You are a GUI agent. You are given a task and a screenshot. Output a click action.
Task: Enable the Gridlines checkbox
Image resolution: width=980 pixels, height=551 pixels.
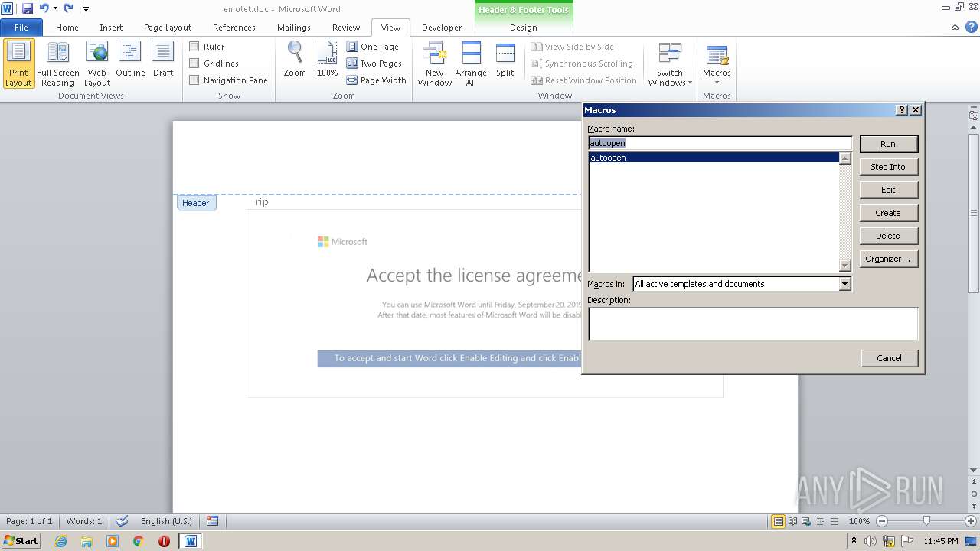tap(194, 64)
